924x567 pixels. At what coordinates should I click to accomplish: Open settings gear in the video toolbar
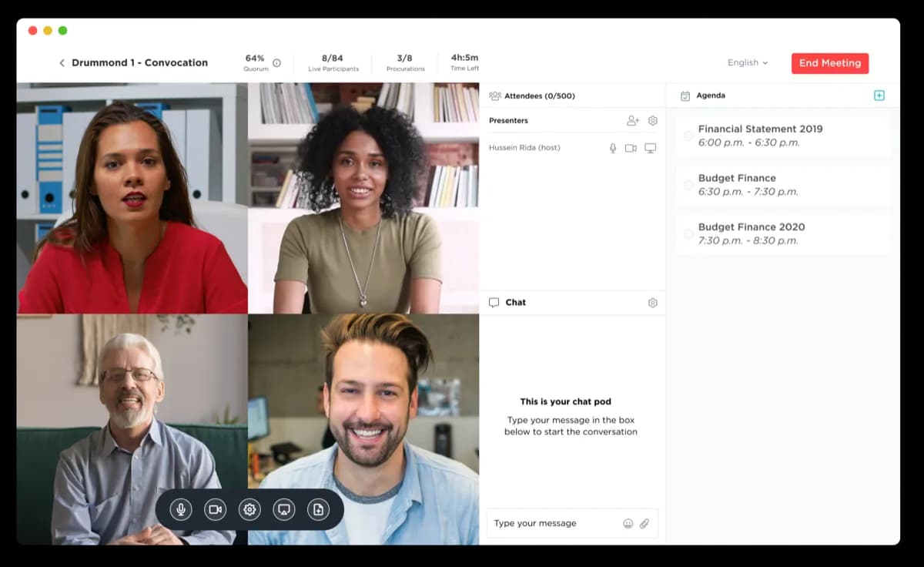click(249, 509)
